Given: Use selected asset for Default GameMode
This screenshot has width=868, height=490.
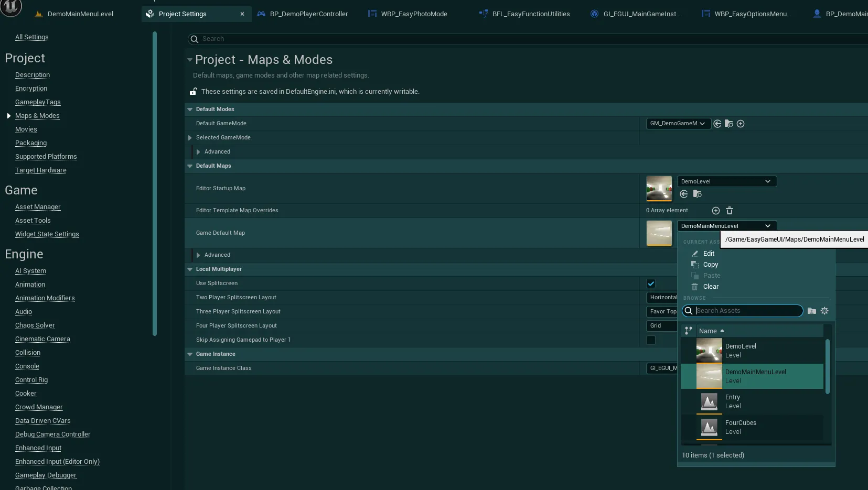Looking at the screenshot, I should point(717,124).
